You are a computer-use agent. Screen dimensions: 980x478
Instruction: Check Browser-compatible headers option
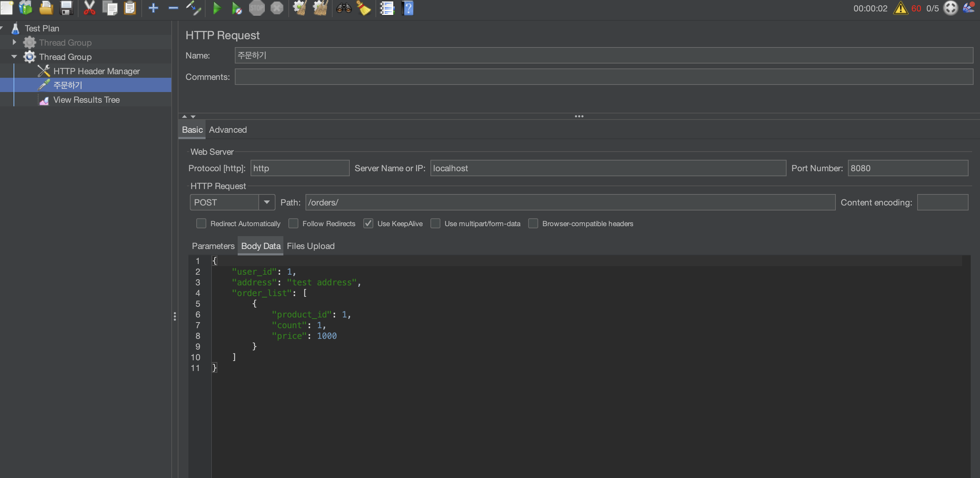click(x=533, y=224)
